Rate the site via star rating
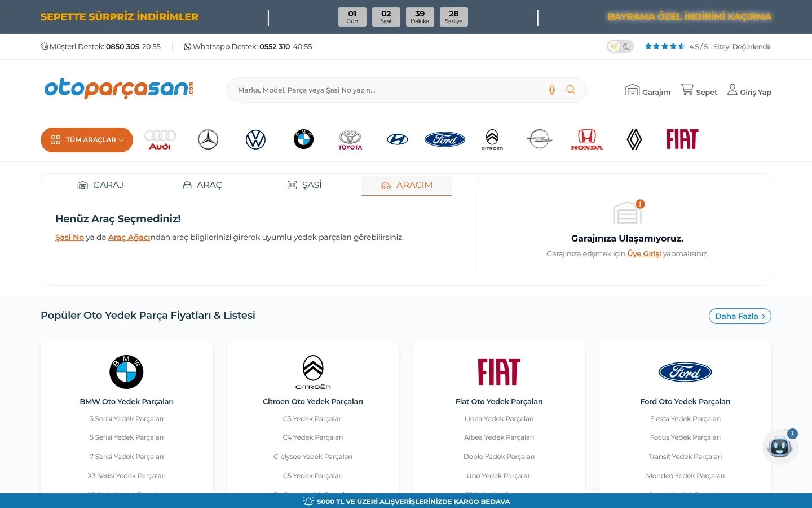 [x=665, y=46]
